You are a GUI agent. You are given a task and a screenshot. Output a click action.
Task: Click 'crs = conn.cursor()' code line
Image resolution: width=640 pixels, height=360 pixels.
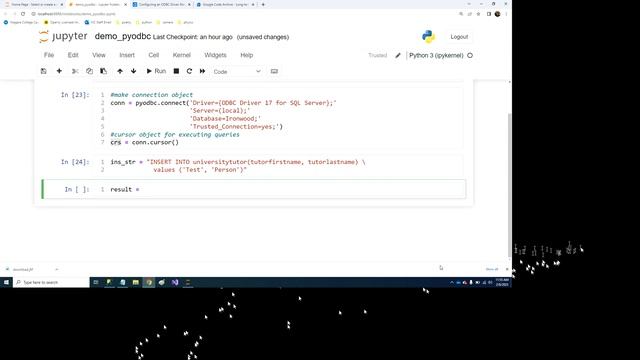tap(144, 142)
